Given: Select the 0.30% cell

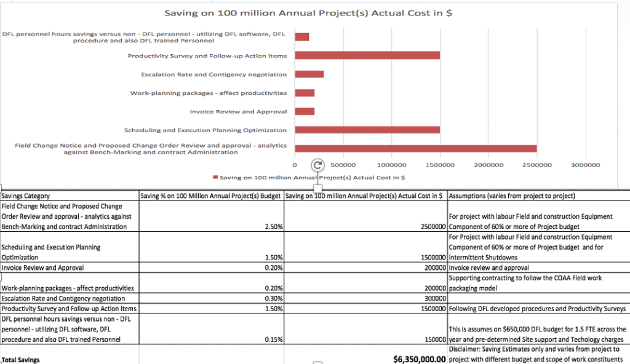Looking at the screenshot, I should point(212,298).
